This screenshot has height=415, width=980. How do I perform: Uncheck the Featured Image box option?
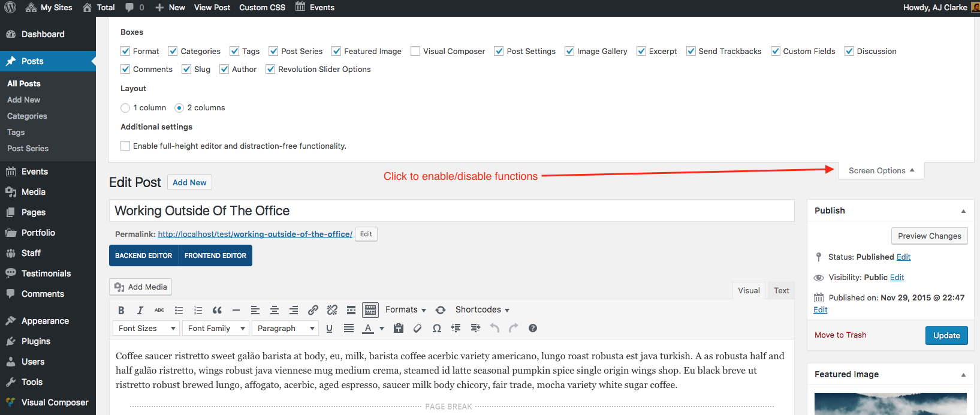336,52
